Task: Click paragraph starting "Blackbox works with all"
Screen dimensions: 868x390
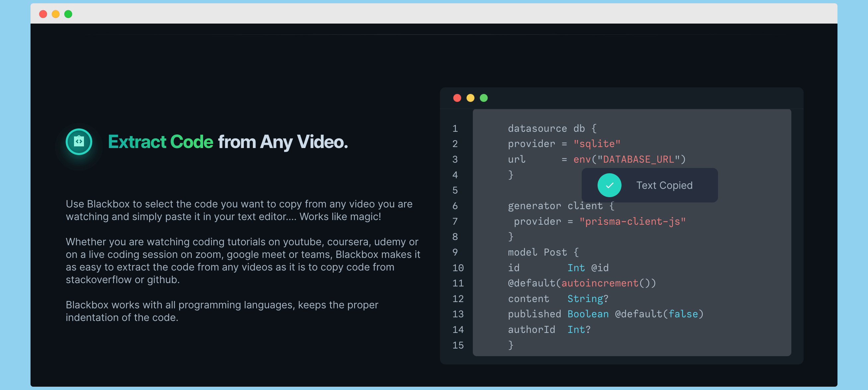Action: [x=222, y=311]
